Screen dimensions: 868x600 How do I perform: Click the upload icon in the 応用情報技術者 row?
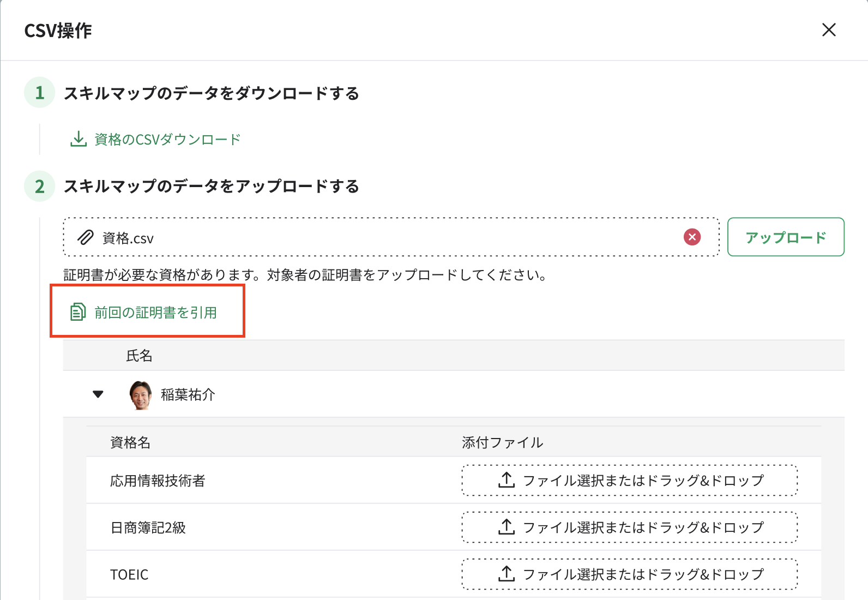tap(507, 480)
